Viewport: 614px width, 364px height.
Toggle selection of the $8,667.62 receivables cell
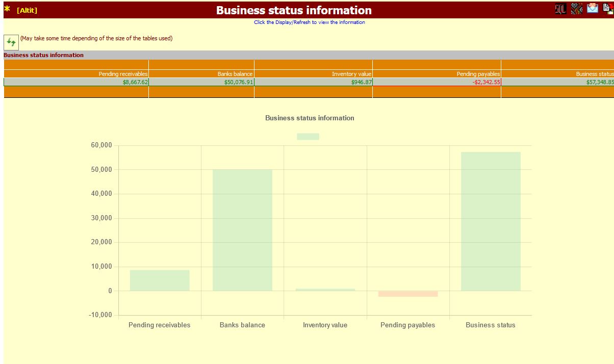click(x=75, y=82)
